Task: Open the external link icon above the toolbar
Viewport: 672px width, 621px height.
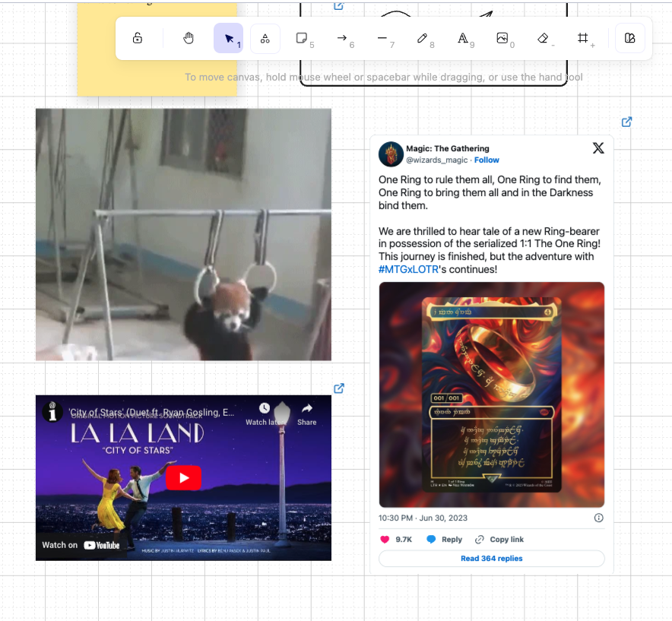Action: coord(338,6)
